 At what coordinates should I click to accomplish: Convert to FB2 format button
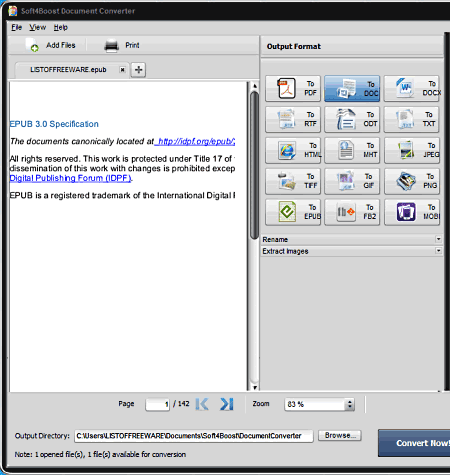[x=352, y=212]
